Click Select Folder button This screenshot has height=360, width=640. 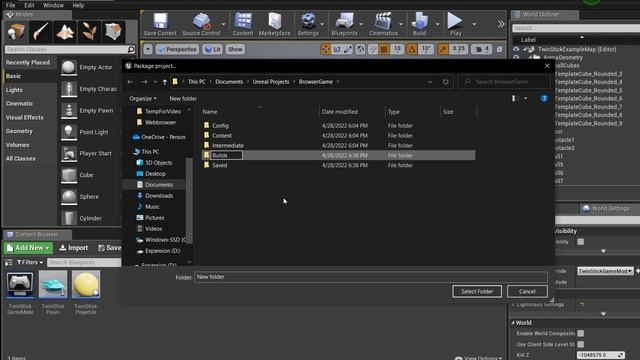pos(477,291)
